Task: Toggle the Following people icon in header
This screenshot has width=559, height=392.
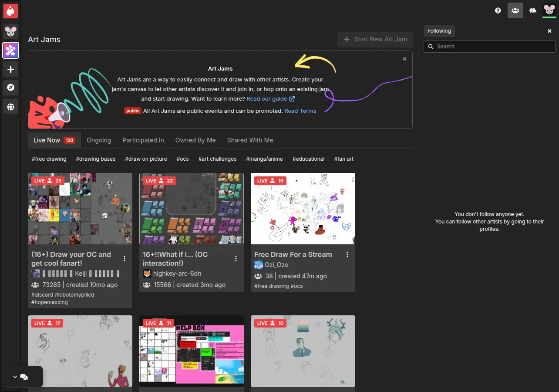Action: (x=515, y=10)
